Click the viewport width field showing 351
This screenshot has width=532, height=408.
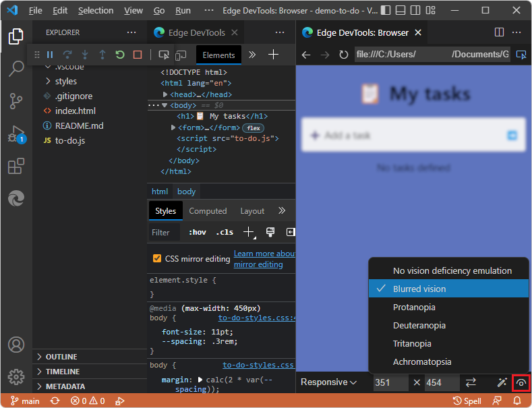(x=390, y=382)
